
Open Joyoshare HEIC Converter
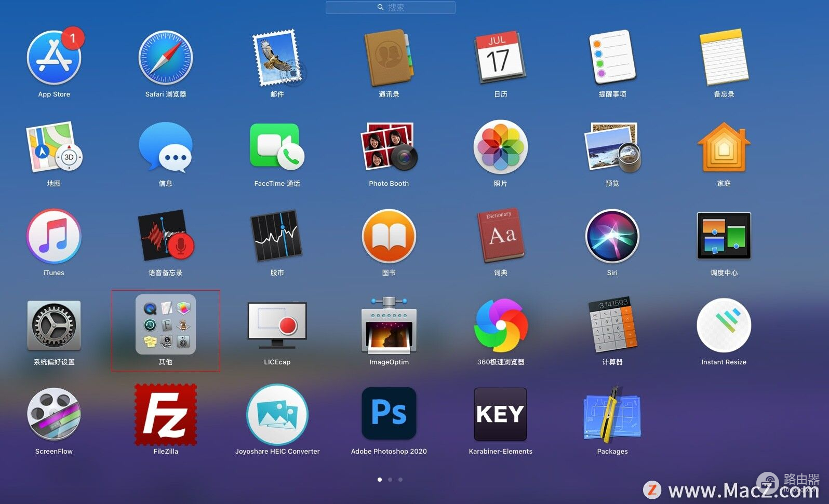click(x=277, y=415)
